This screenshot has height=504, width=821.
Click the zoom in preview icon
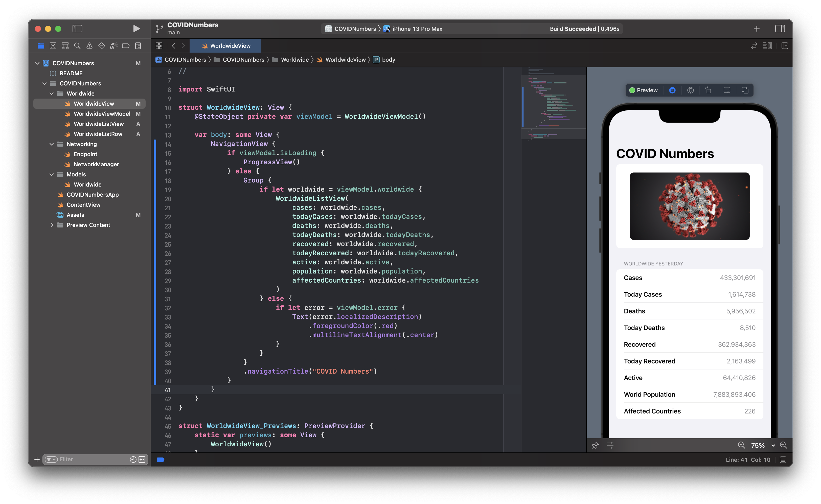point(784,445)
